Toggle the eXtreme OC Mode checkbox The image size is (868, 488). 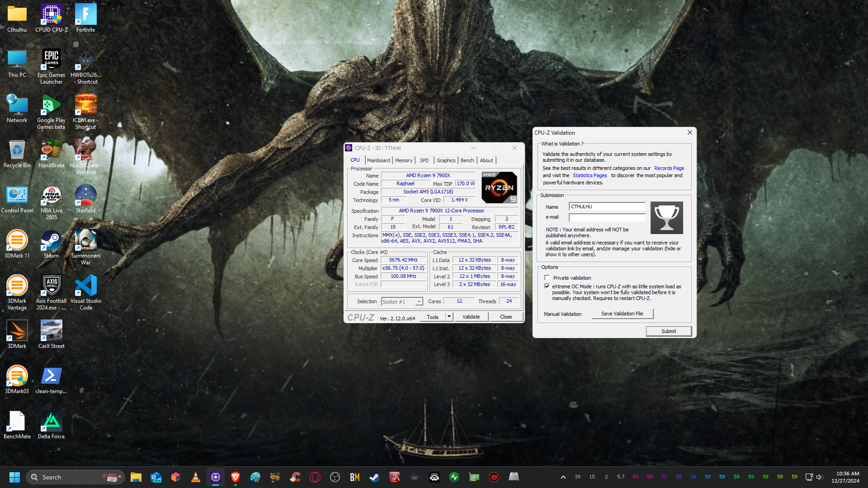point(547,286)
